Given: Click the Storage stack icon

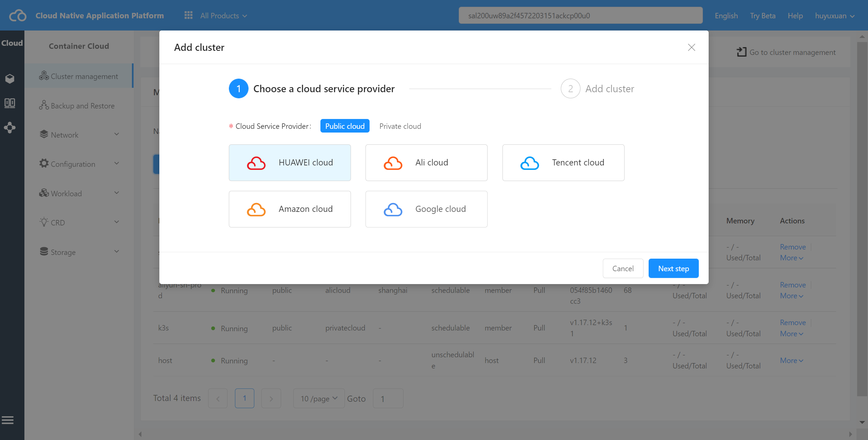Looking at the screenshot, I should pyautogui.click(x=44, y=252).
